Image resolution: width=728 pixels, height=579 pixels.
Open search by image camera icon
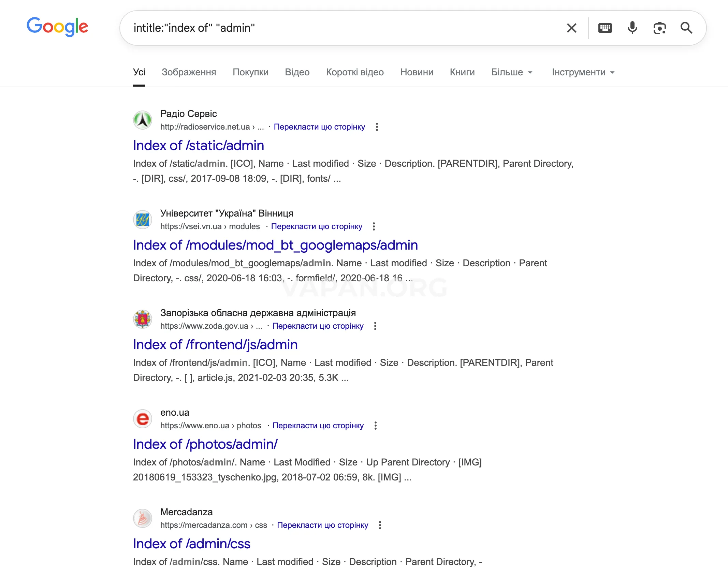pyautogui.click(x=659, y=28)
